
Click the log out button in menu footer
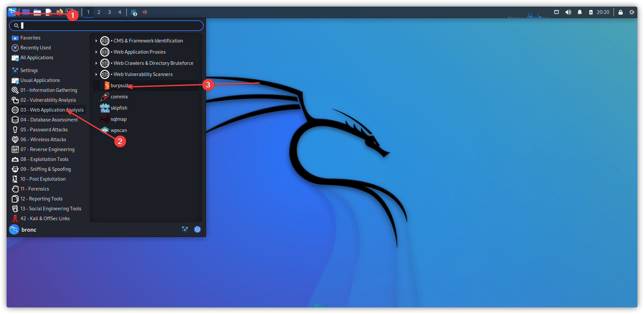click(197, 229)
